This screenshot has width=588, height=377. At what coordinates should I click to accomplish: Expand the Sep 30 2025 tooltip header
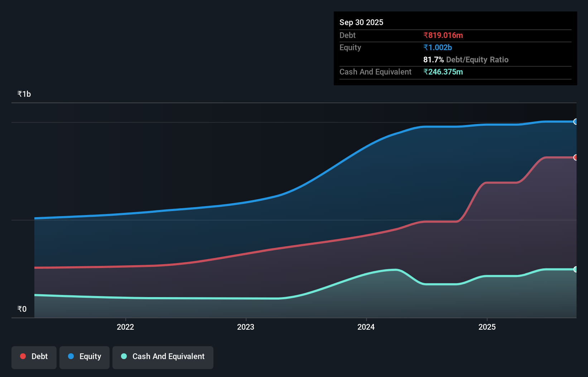pos(361,22)
